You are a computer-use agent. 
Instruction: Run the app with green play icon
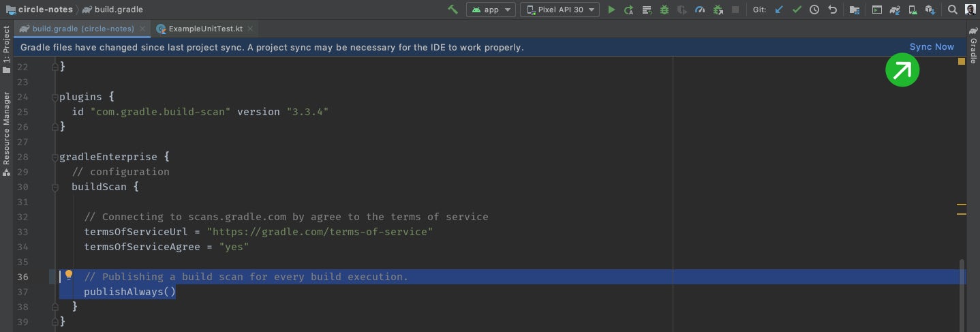click(611, 10)
